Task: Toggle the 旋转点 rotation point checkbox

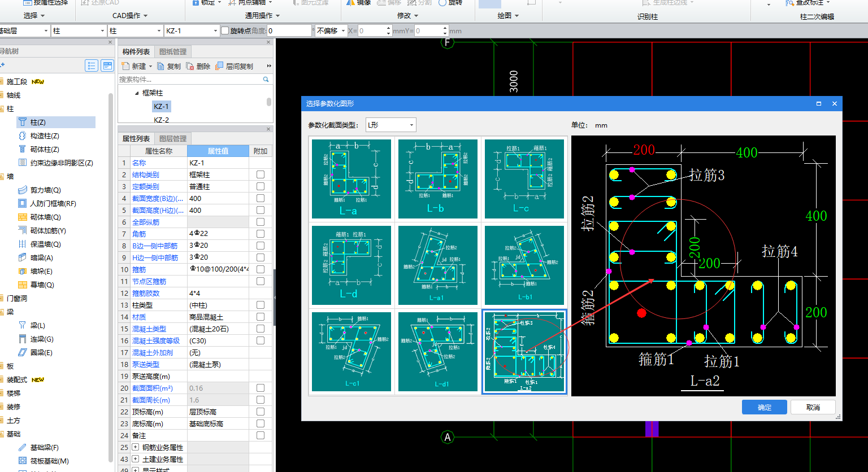Action: coord(225,30)
